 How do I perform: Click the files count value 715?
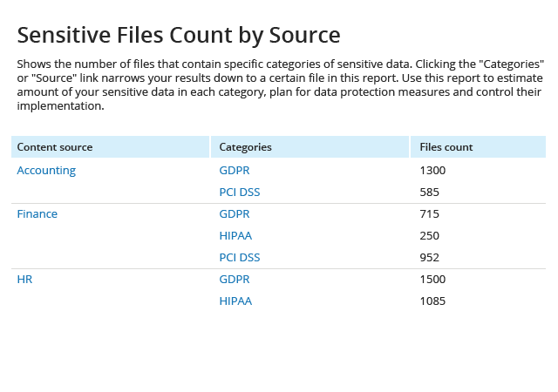click(429, 213)
